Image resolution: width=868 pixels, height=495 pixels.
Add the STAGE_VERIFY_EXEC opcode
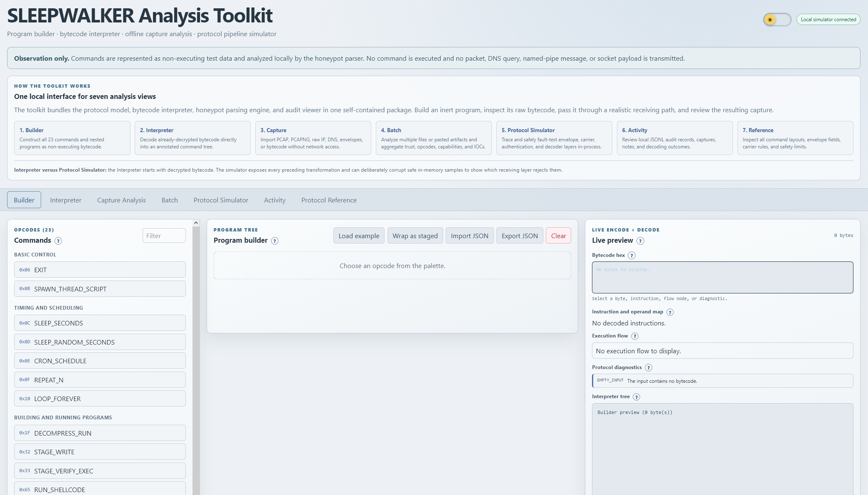[100, 471]
